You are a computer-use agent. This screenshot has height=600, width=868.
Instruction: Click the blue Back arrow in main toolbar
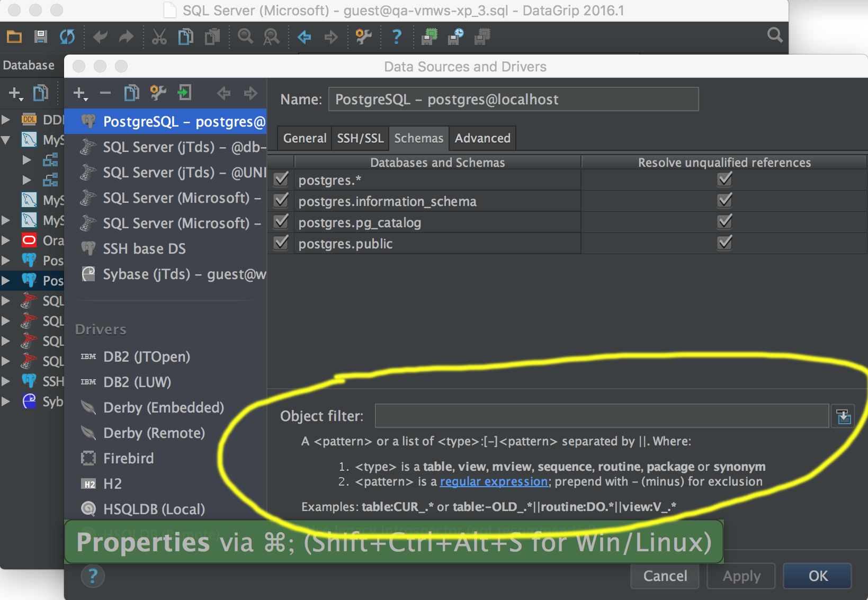(x=305, y=37)
